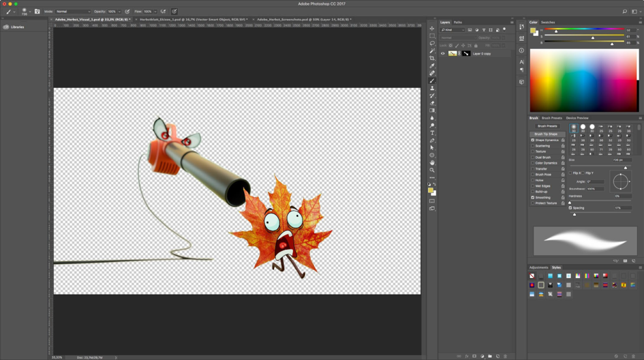644x360 pixels.
Task: Open the Swatches panel tab
Action: click(548, 22)
